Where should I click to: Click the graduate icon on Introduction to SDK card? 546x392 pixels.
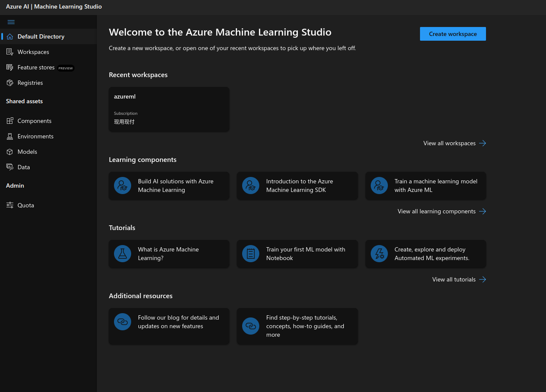(251, 186)
